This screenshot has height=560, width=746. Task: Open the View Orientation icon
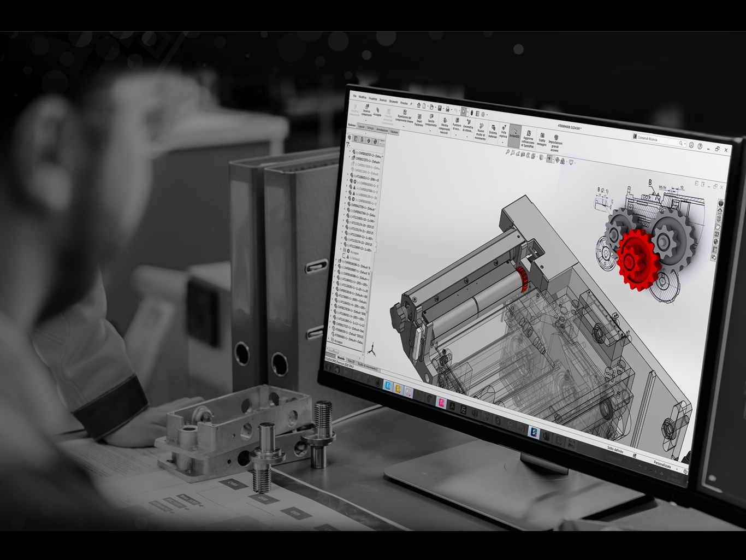532,156
